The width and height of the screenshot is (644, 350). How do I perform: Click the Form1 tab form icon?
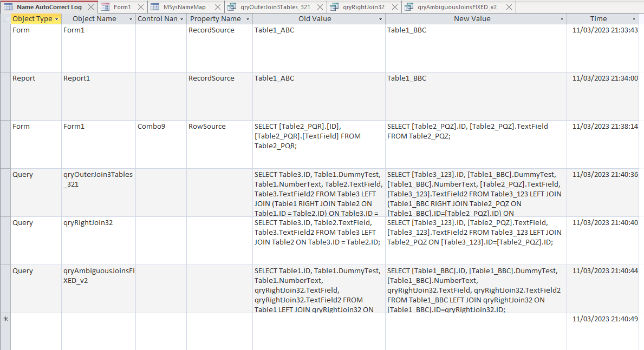click(105, 7)
